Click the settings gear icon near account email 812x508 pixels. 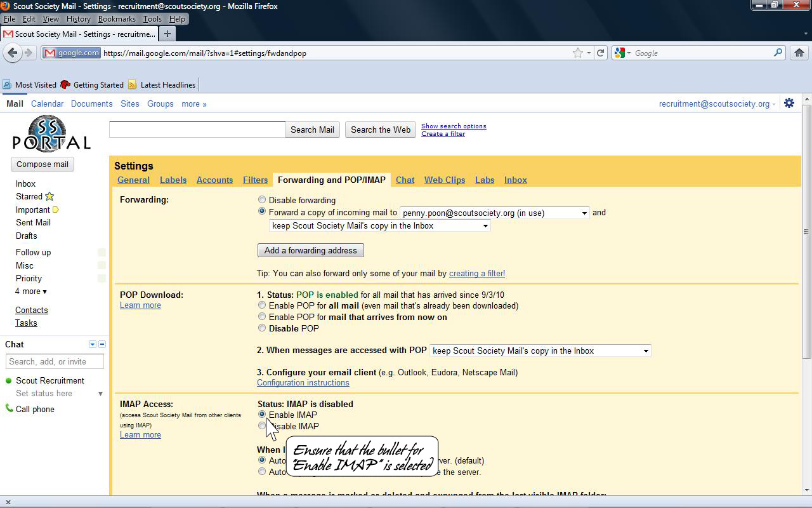pos(789,103)
